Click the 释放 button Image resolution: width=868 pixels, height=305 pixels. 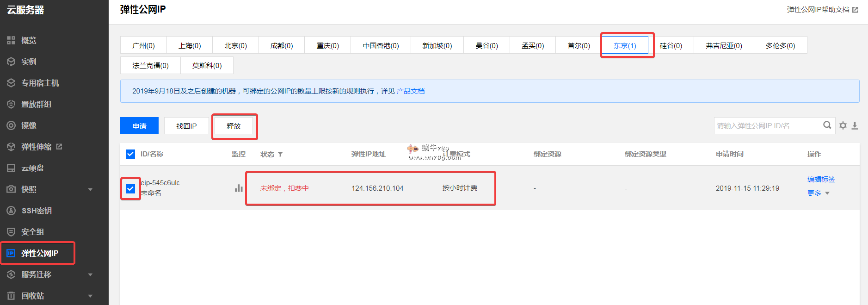(x=234, y=126)
